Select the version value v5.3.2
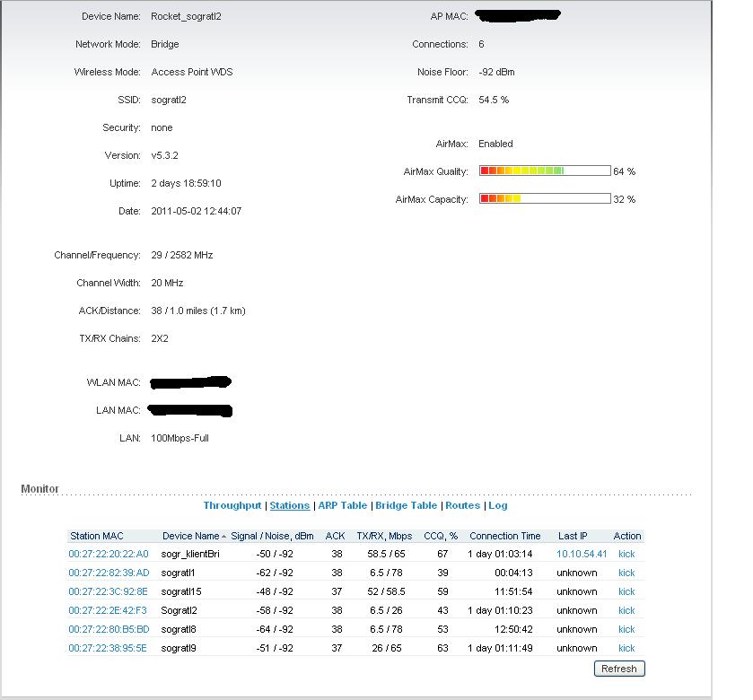The image size is (753, 700). tap(165, 155)
